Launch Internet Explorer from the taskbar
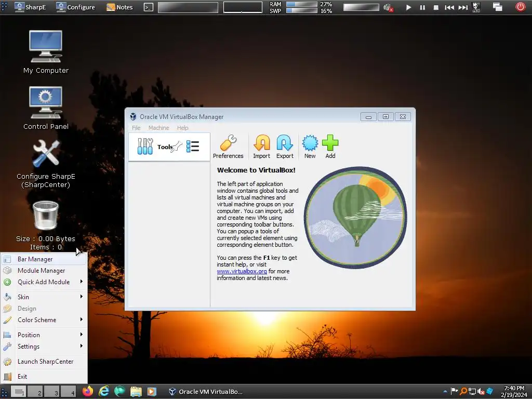Image resolution: width=532 pixels, height=399 pixels. pos(104,392)
